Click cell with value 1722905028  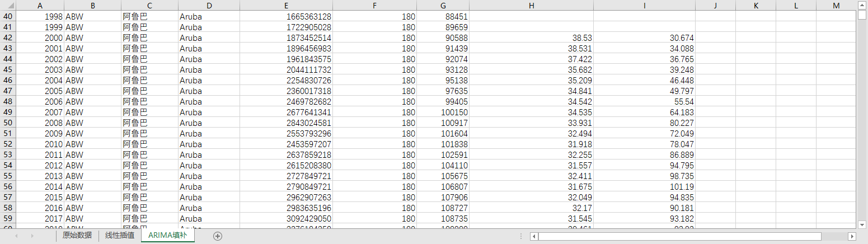286,27
